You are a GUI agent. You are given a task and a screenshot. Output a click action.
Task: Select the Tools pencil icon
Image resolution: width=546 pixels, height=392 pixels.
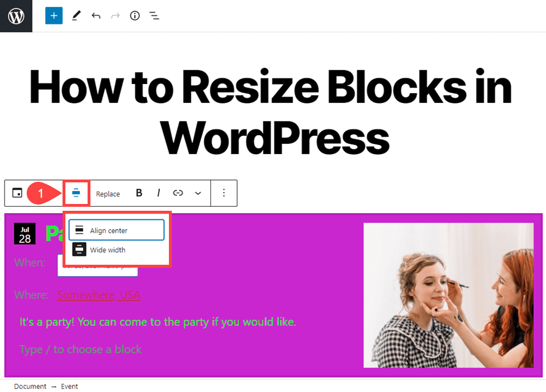pyautogui.click(x=76, y=15)
